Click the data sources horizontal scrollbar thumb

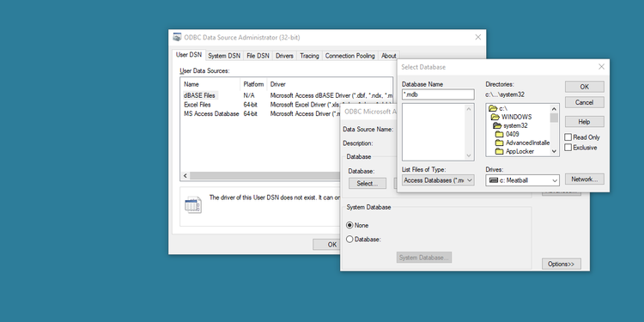click(x=265, y=176)
